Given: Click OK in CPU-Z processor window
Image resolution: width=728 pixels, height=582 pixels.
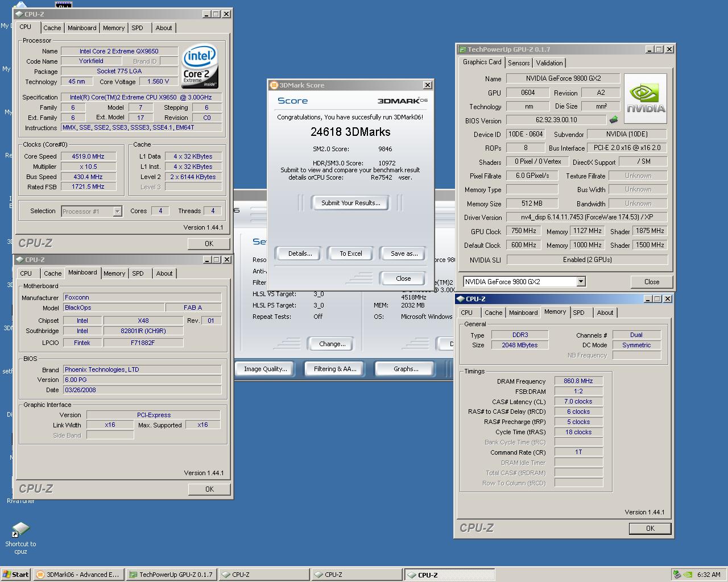Looking at the screenshot, I should (209, 243).
